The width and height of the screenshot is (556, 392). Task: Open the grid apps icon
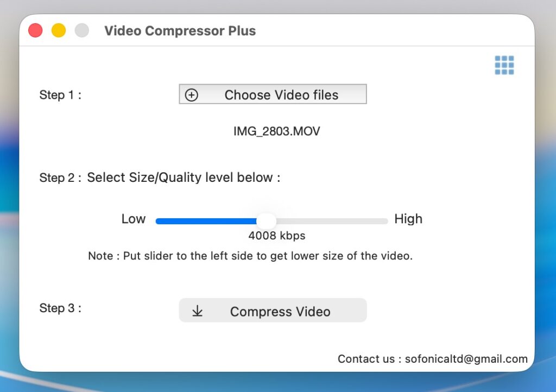coord(504,65)
